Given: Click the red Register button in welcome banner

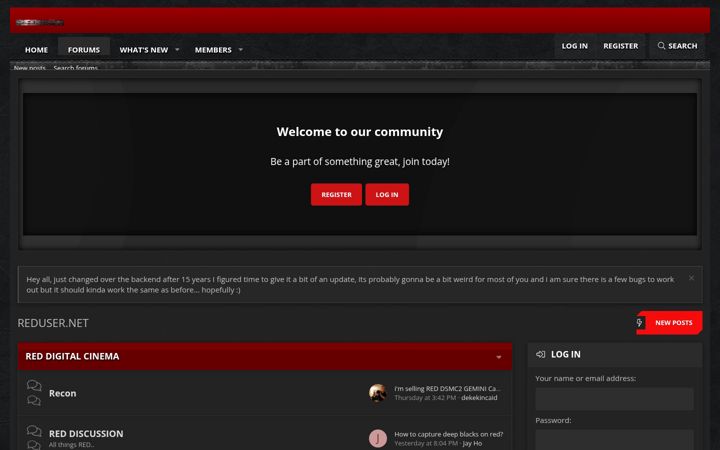Looking at the screenshot, I should click(336, 195).
